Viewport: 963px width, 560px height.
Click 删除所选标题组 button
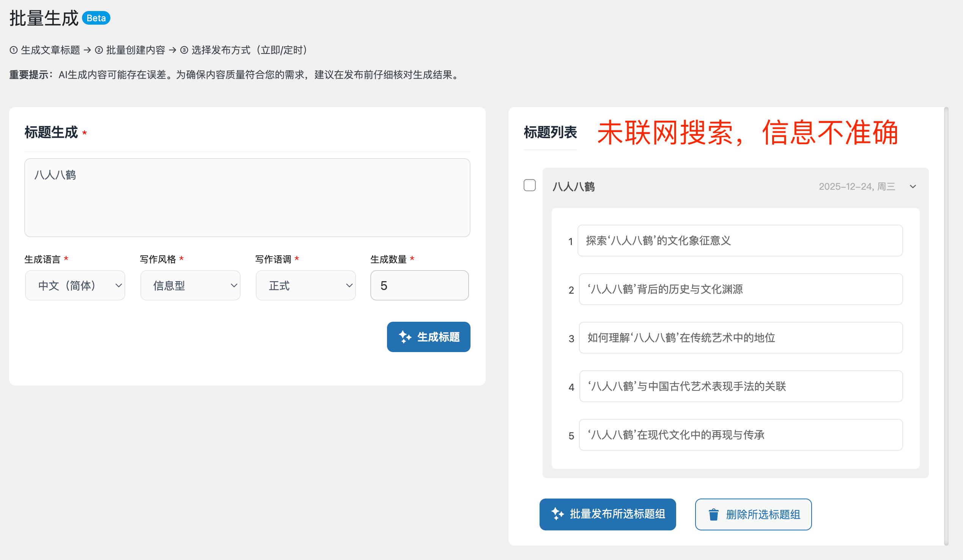[x=754, y=514]
